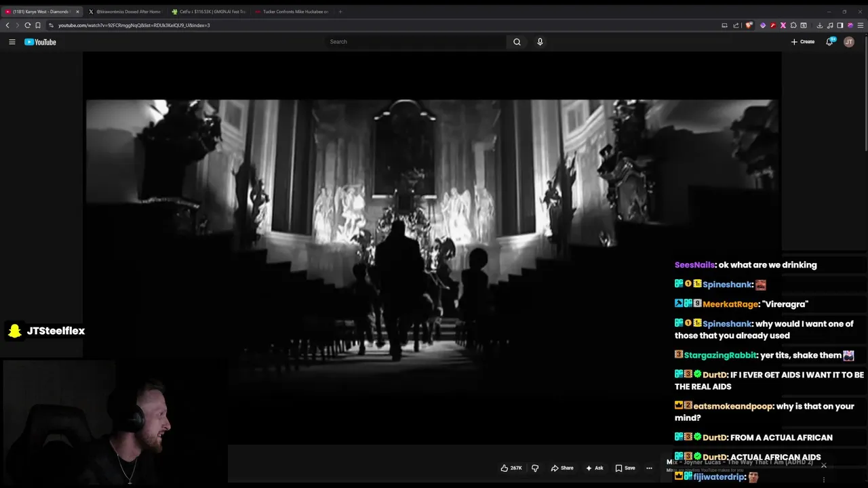The height and width of the screenshot is (488, 868).
Task: Switch to the Kanye West - Diamonds tab
Action: click(x=41, y=12)
